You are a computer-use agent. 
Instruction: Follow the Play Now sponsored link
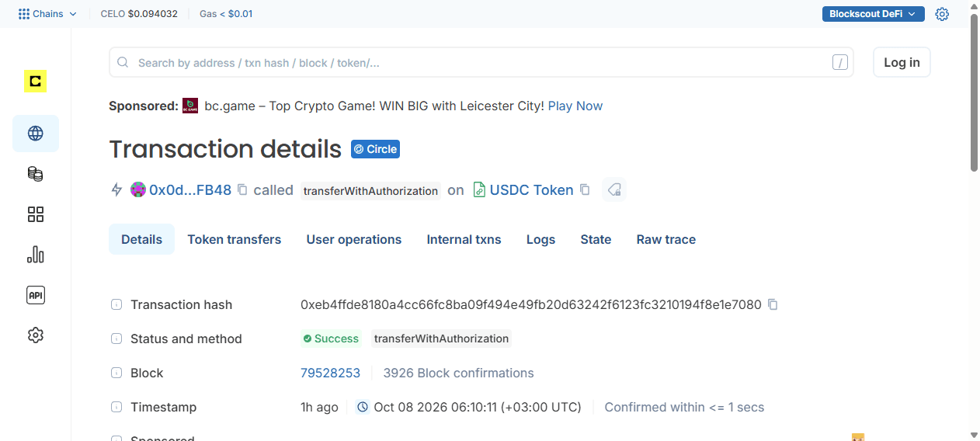(575, 106)
